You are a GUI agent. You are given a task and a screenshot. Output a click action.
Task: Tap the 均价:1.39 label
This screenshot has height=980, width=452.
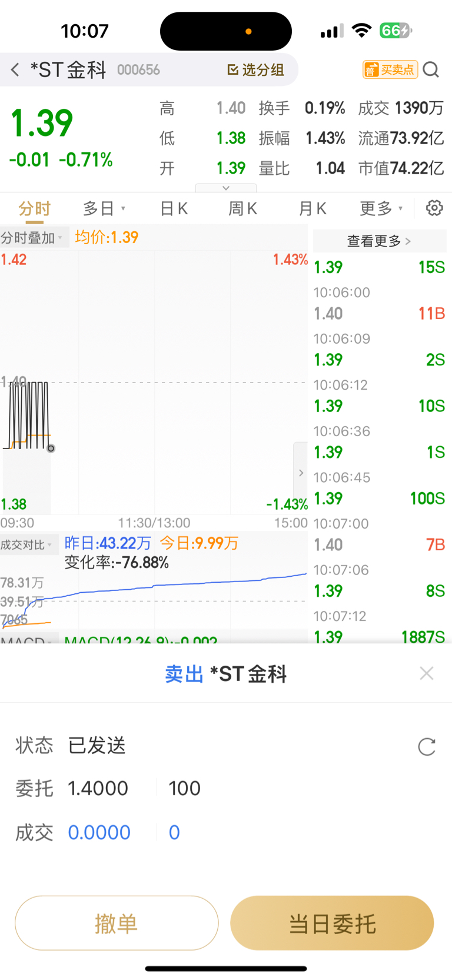(107, 237)
